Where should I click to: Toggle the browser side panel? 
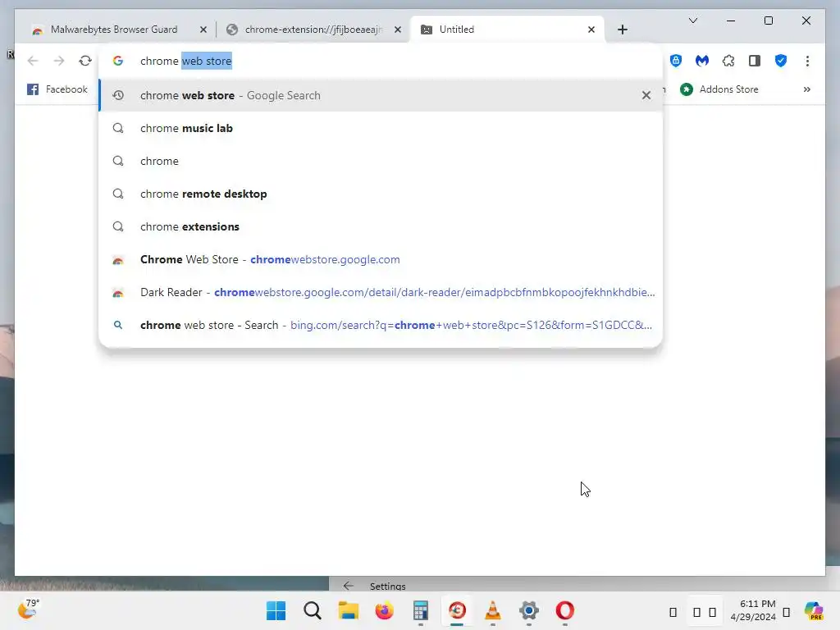point(755,61)
